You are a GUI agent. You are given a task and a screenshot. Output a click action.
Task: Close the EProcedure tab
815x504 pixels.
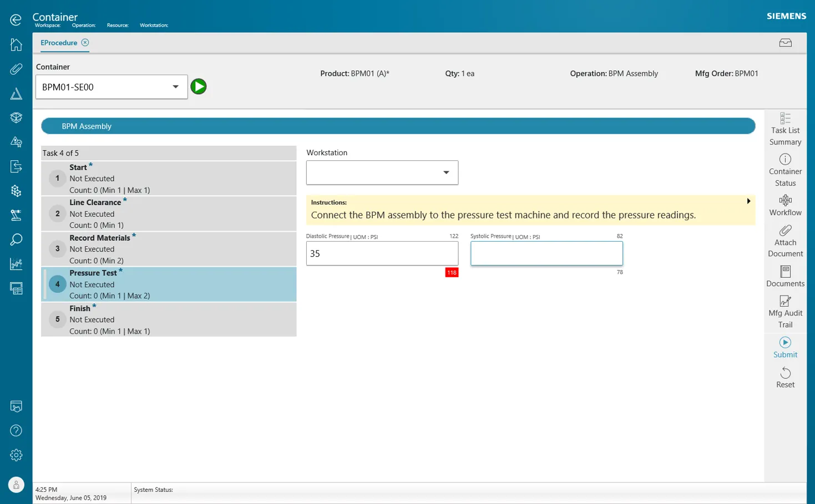85,42
